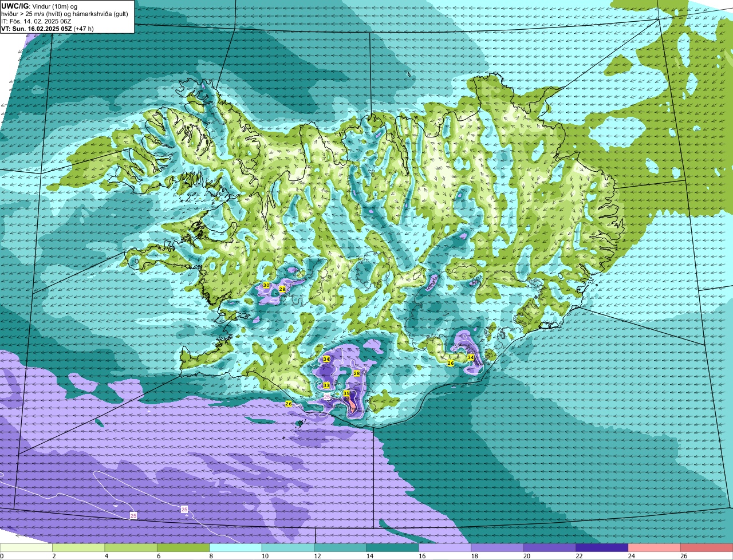
Task: Click the lavender 16–18 m/s legend swatch
Action: [x=445, y=547]
